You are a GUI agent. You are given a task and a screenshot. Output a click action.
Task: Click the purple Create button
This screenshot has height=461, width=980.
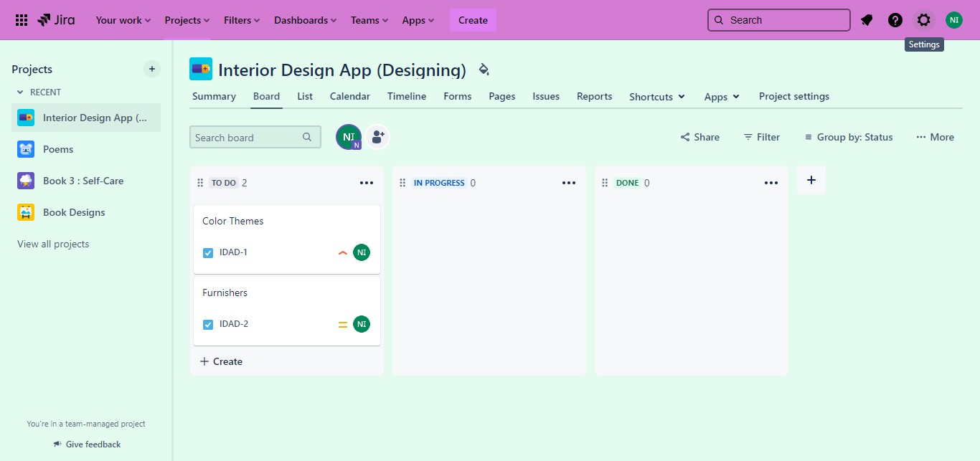[x=473, y=20]
